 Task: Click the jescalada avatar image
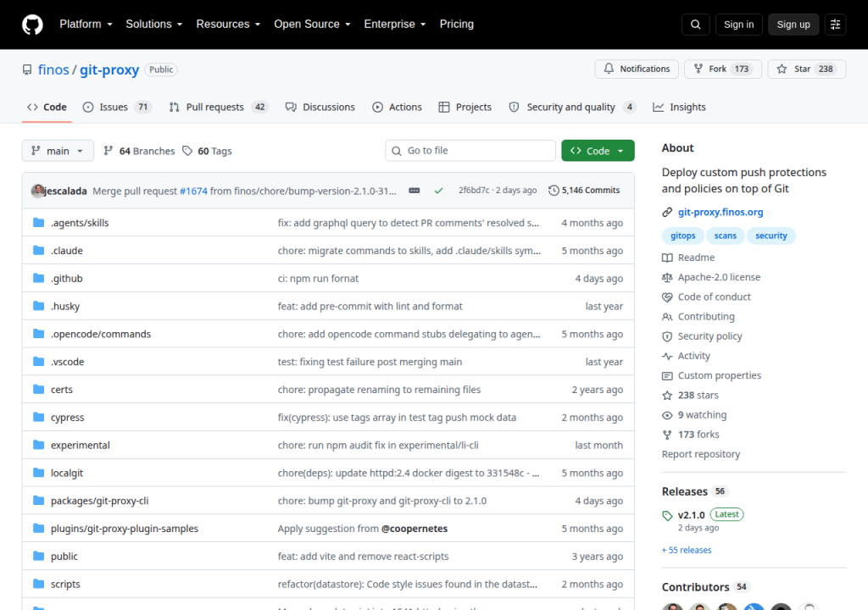37,191
